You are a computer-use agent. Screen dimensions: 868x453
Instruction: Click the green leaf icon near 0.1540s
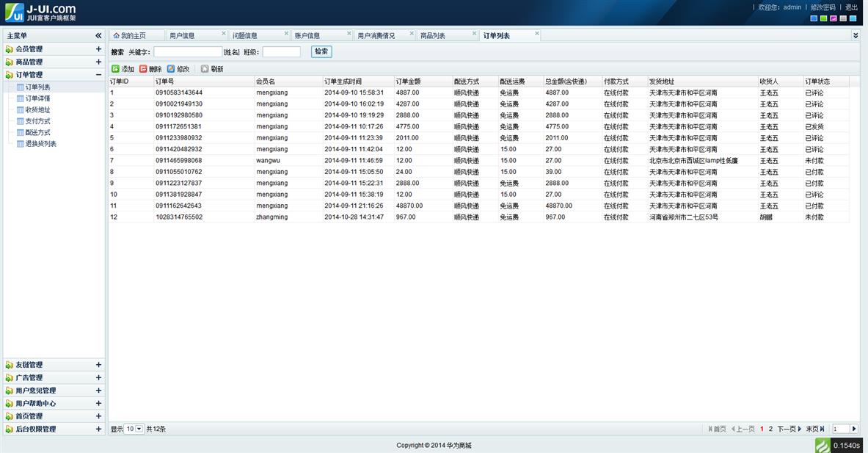tap(823, 445)
